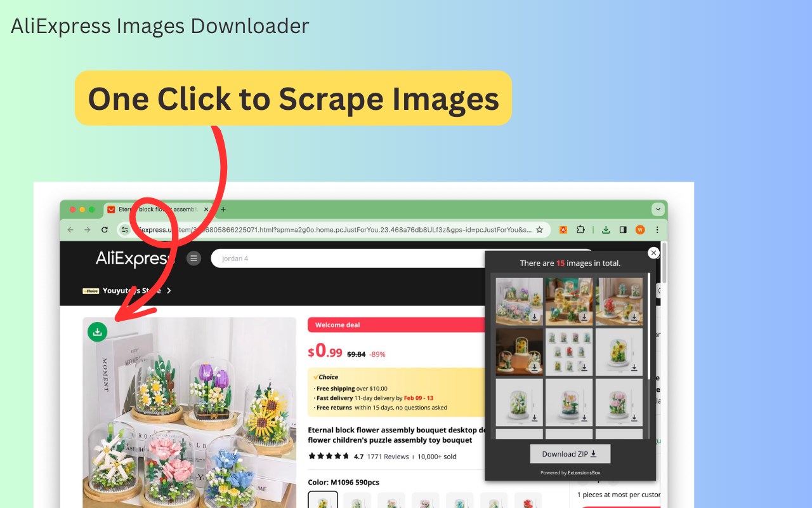Image resolution: width=812 pixels, height=508 pixels.
Task: Click the main product flower image
Action: 189,413
